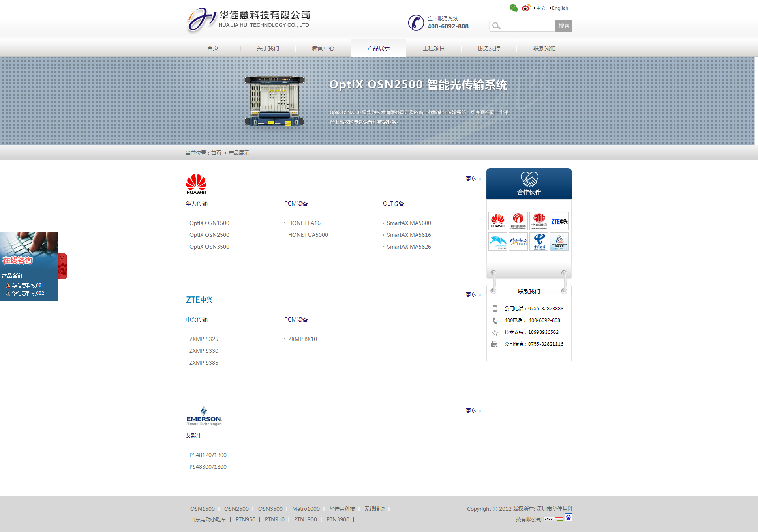Open the 无线模块 footer link

[x=374, y=509]
